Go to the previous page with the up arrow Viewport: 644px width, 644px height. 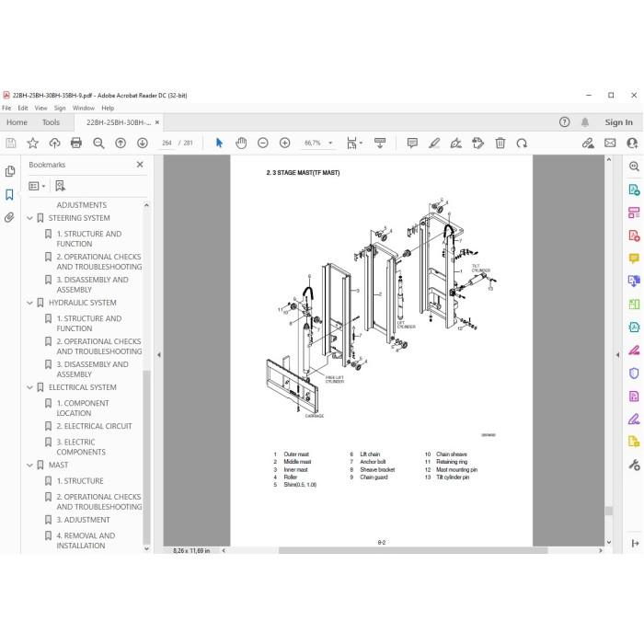[x=121, y=143]
